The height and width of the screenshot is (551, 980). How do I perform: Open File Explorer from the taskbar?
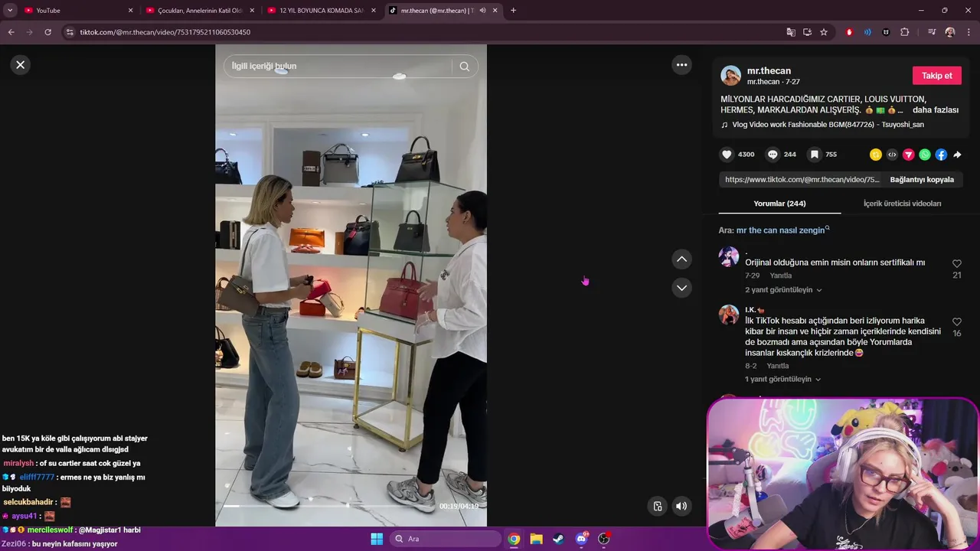pyautogui.click(x=537, y=539)
